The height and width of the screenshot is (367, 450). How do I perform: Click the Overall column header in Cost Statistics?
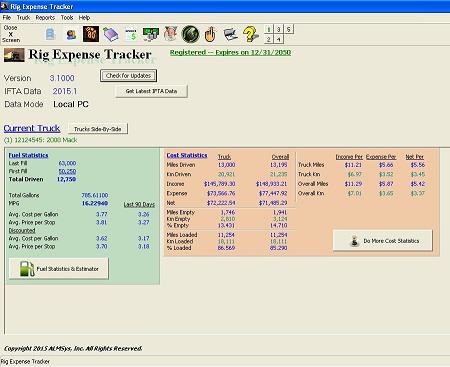click(x=280, y=157)
